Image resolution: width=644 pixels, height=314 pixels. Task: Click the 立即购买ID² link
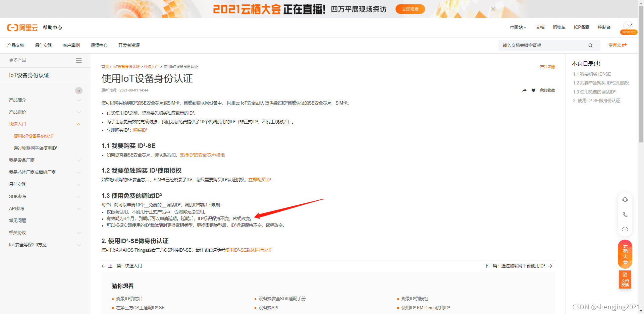pos(260,180)
